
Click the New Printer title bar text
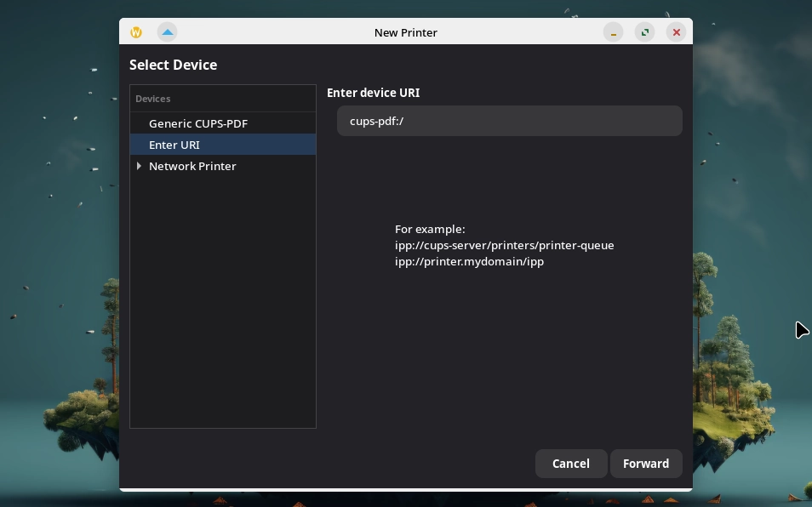point(406,32)
